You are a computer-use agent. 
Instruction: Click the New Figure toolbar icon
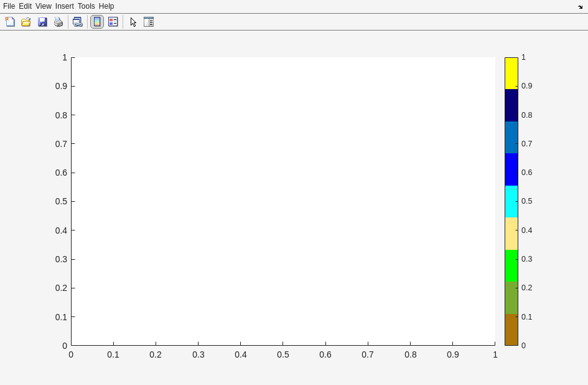(10, 22)
